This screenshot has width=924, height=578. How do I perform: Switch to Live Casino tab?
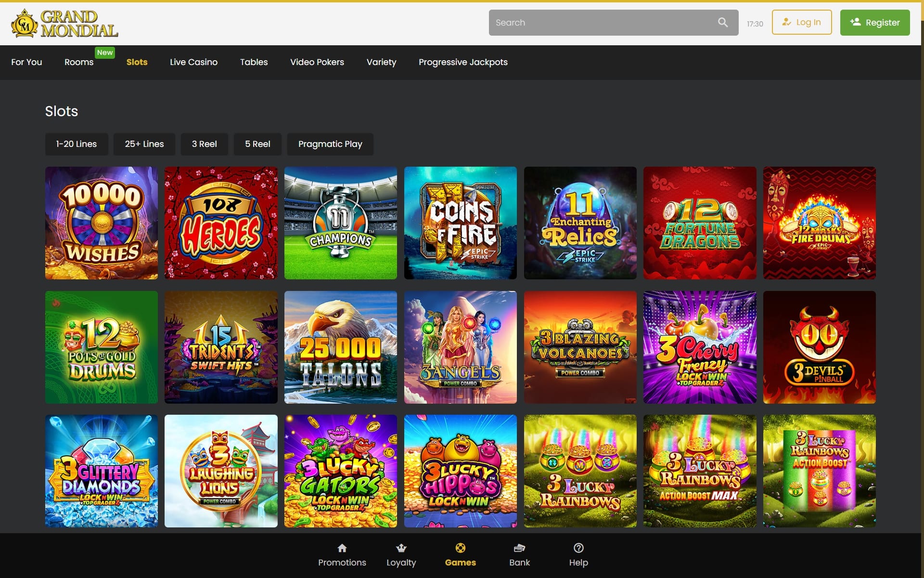coord(193,62)
